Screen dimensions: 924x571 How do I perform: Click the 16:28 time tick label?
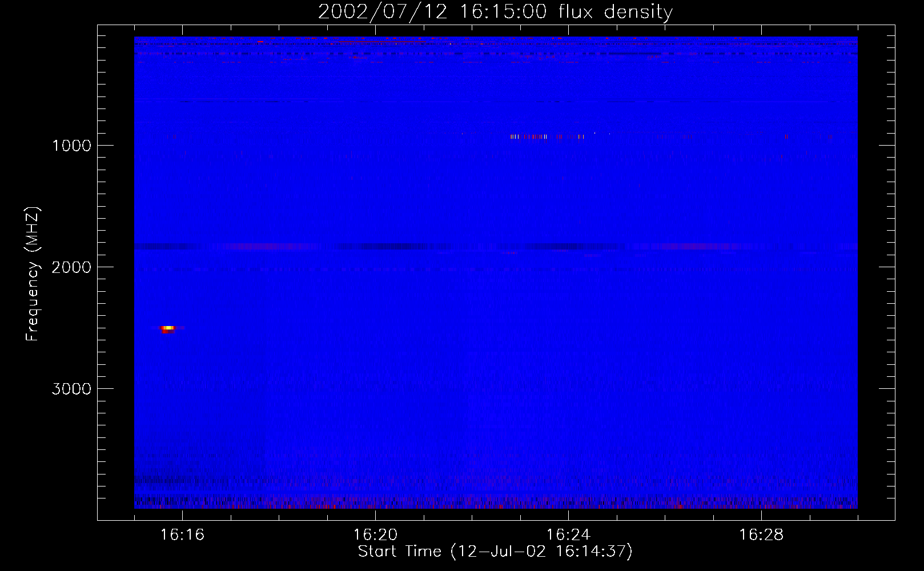[x=761, y=535]
